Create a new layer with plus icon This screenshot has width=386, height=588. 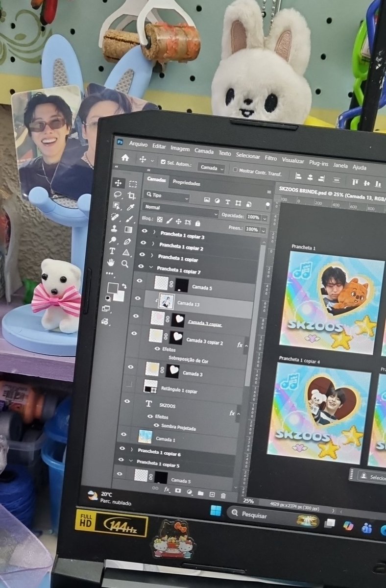212,494
